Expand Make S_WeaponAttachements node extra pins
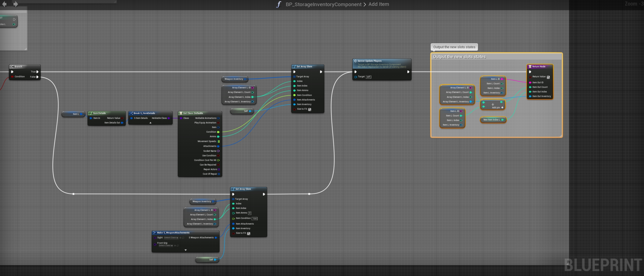The image size is (644, 276). point(186,250)
